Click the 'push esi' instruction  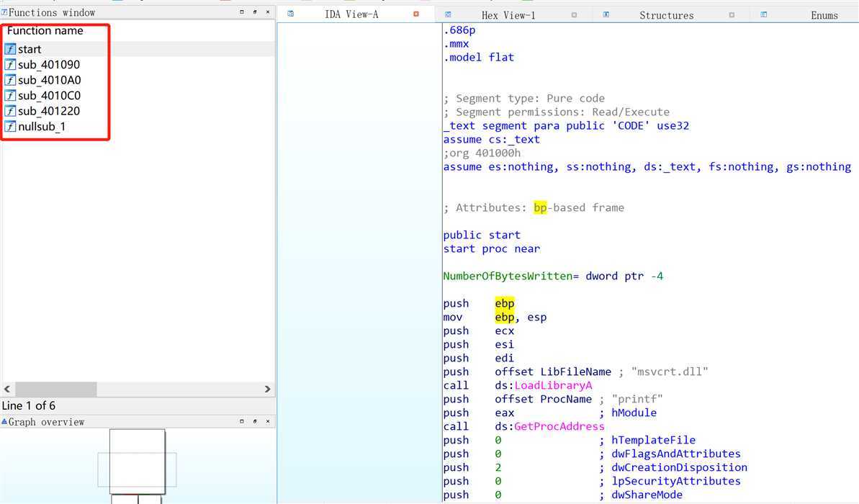[x=479, y=345]
